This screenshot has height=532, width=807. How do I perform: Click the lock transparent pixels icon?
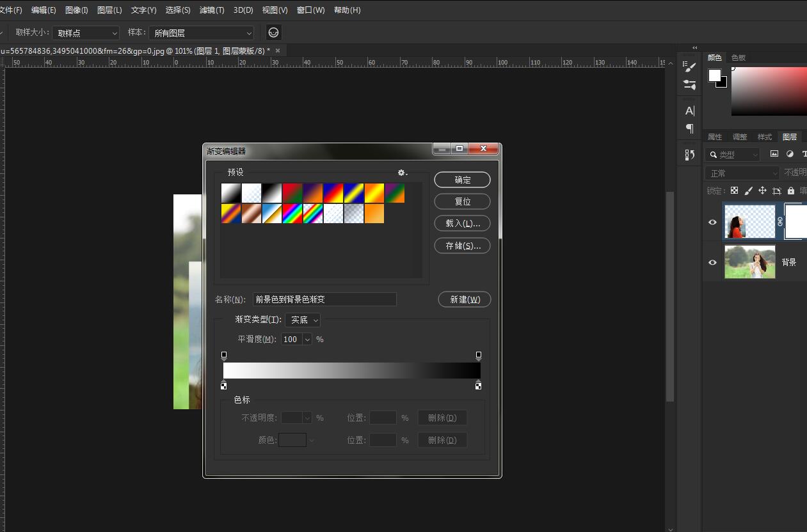pos(734,191)
